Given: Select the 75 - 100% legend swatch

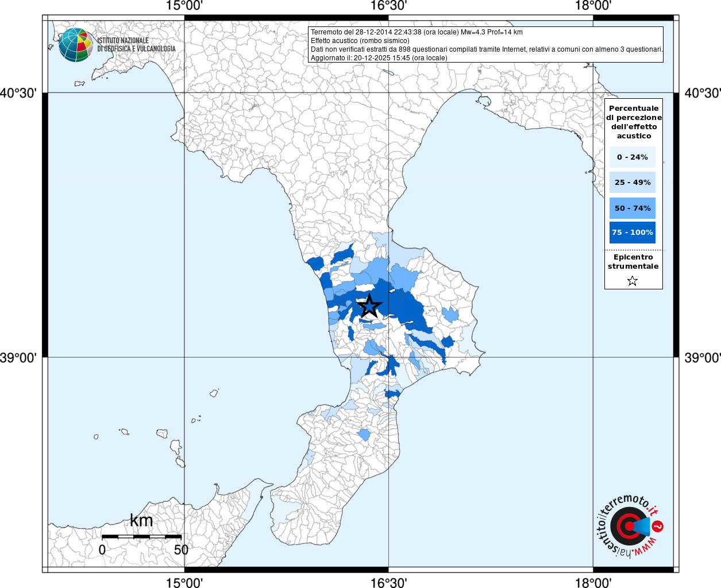Looking at the screenshot, I should pyautogui.click(x=633, y=233).
